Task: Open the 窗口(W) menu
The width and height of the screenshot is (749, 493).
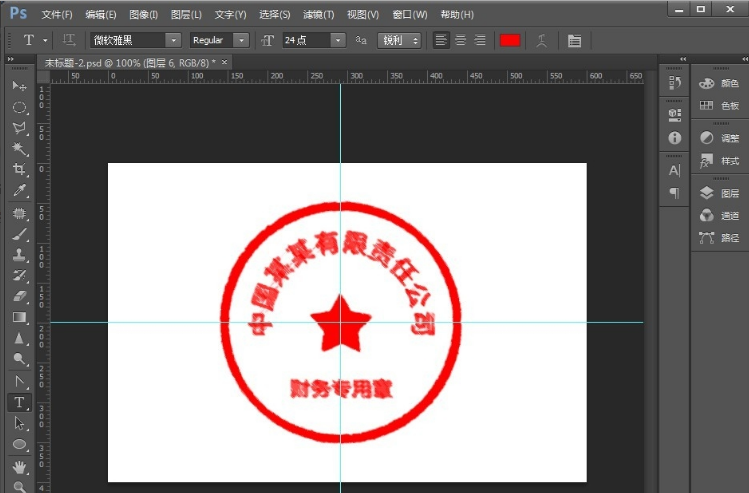Action: coord(410,14)
